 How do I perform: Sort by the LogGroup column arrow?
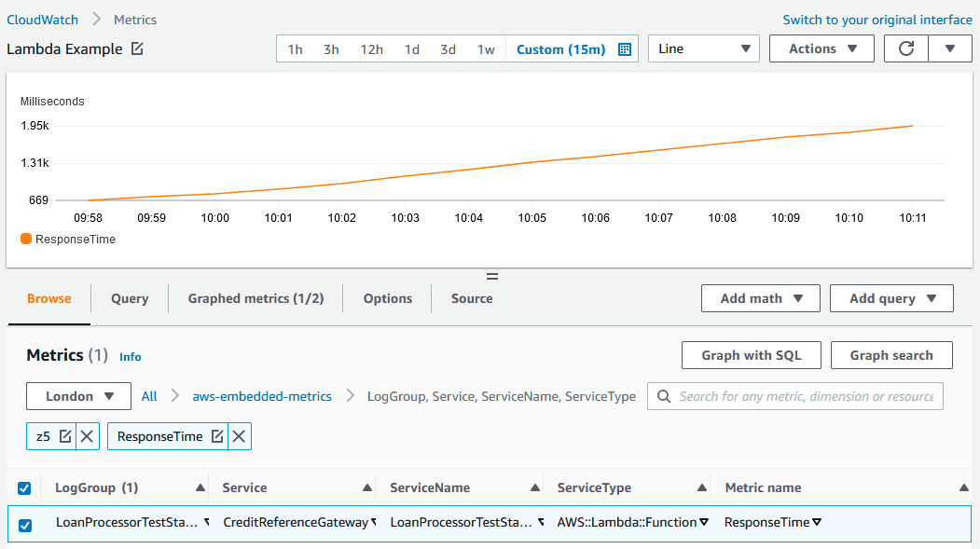(200, 487)
